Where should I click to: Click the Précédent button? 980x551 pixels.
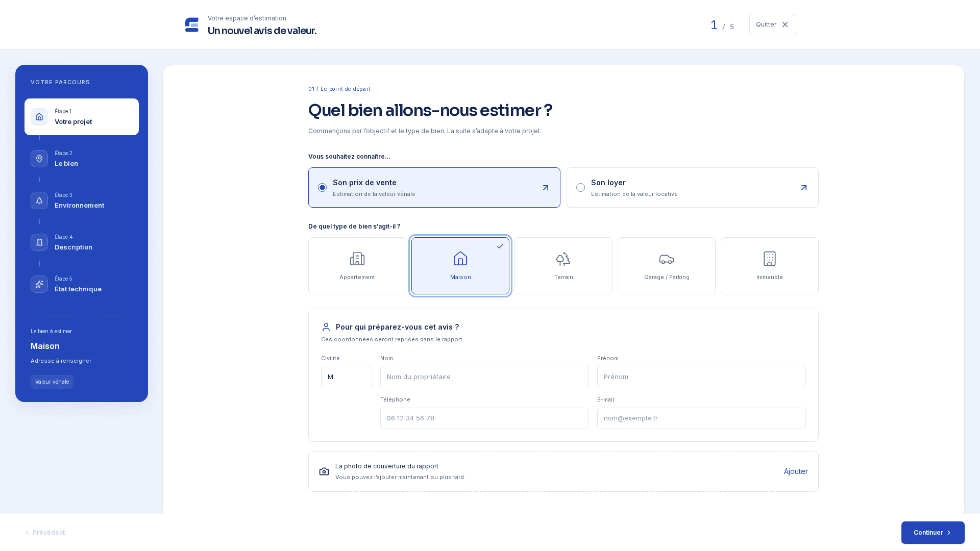pos(45,533)
